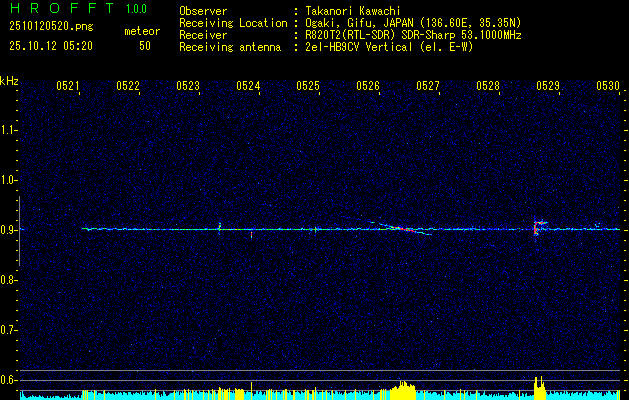Click the Observer field label
The width and height of the screenshot is (629, 400).
203,11
